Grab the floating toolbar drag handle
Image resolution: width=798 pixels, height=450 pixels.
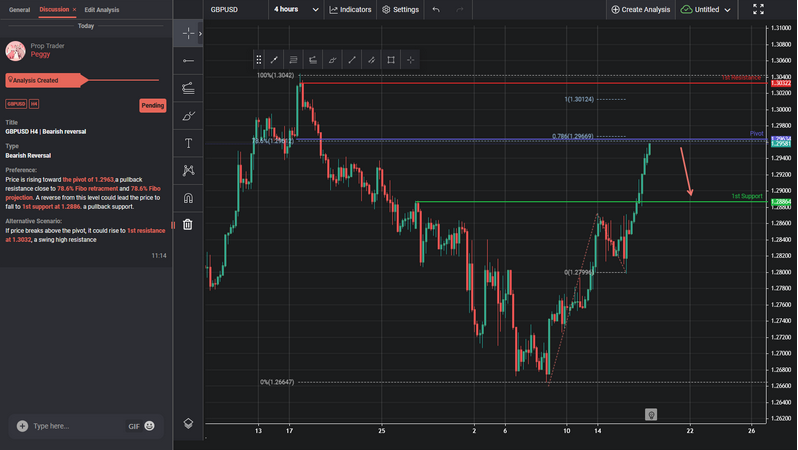click(x=259, y=60)
